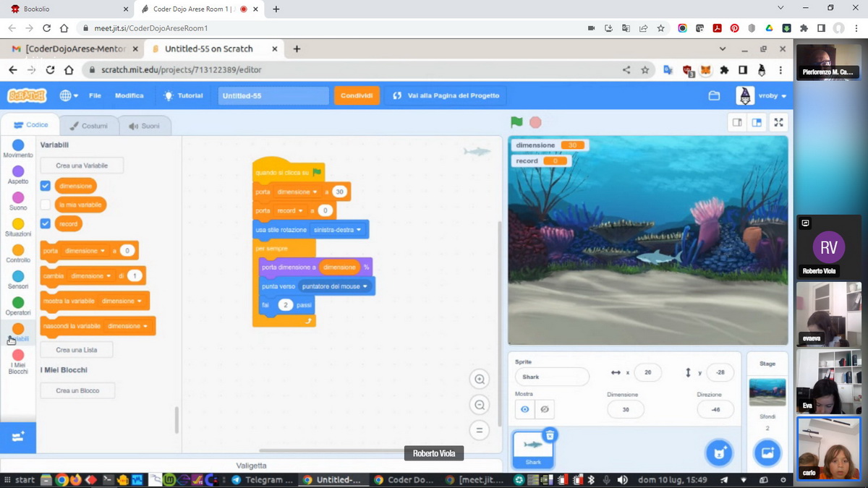Viewport: 868px width, 488px height.
Task: Select the Movimento block category
Action: coord(18,149)
